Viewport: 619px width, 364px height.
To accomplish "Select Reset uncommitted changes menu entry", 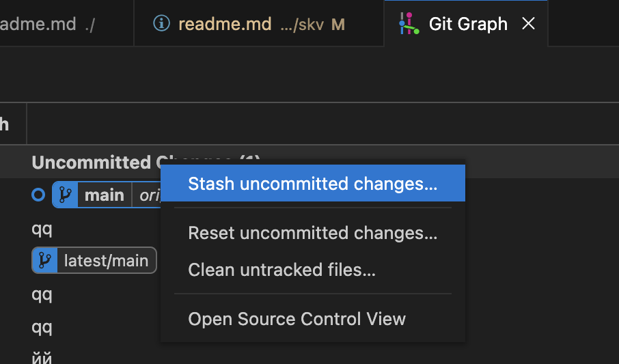I will tap(312, 233).
